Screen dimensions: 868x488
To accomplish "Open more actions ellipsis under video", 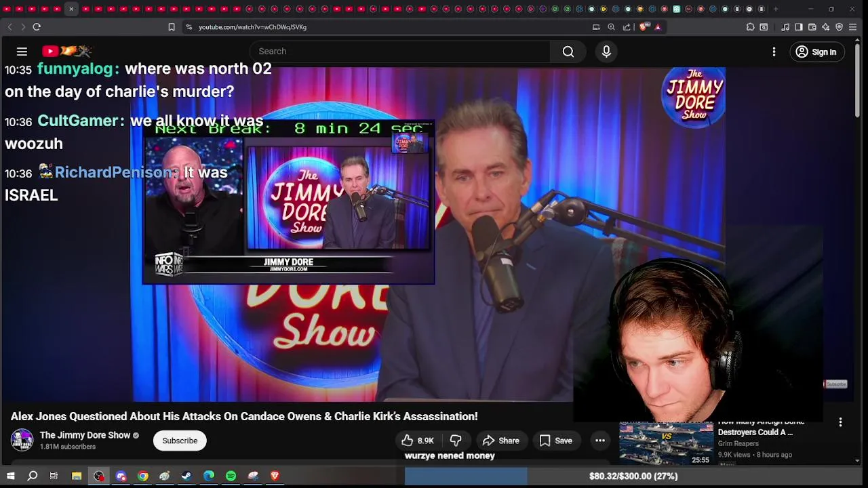I will point(600,441).
